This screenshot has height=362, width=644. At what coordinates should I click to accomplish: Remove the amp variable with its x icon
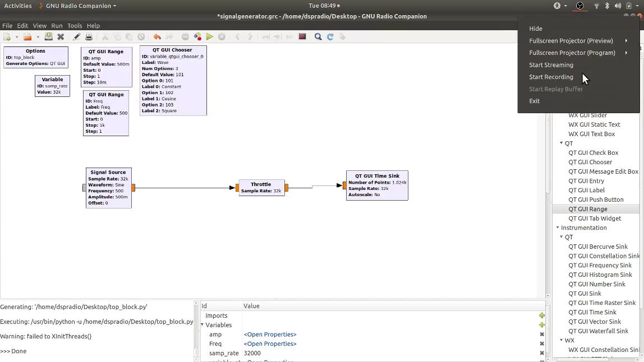point(541,335)
